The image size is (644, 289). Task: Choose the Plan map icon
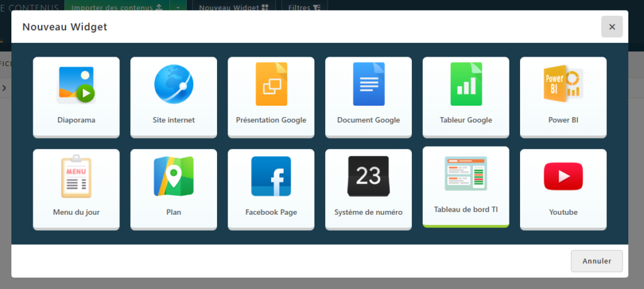click(174, 176)
